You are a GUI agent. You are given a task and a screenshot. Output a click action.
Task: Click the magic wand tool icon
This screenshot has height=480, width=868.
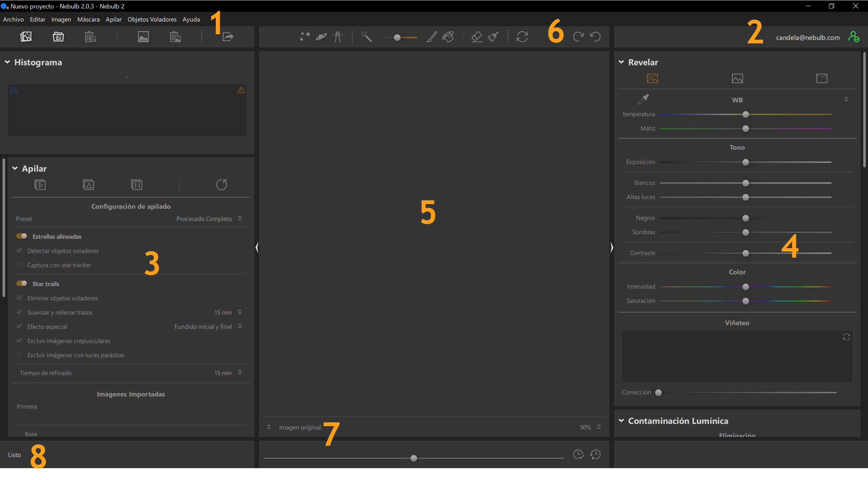(366, 37)
